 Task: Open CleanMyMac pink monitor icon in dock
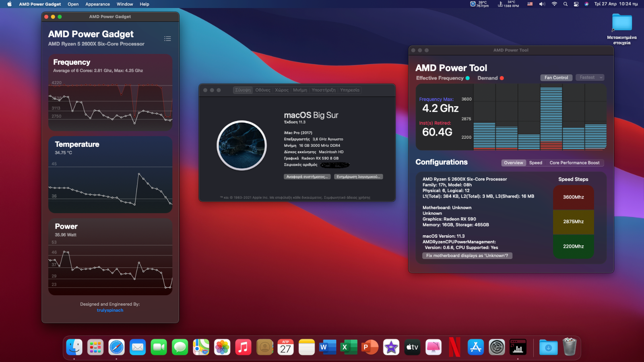(433, 347)
